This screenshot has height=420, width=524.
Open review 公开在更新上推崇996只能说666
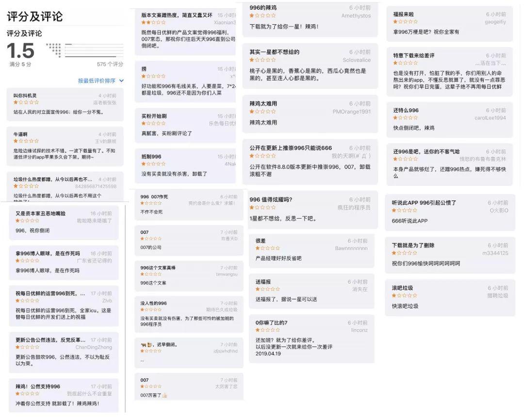[310, 162]
